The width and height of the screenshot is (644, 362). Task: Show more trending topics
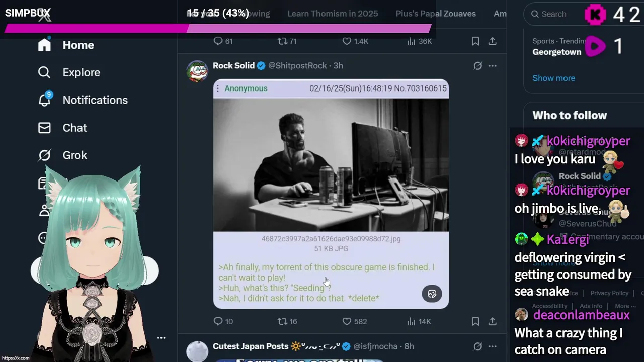tap(553, 78)
